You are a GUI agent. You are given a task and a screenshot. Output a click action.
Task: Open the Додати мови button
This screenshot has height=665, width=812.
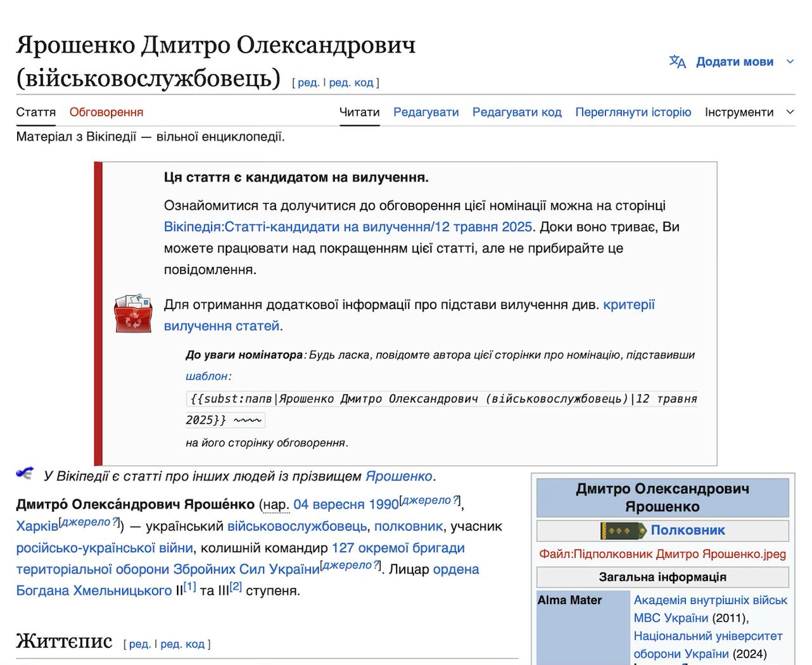tap(735, 62)
